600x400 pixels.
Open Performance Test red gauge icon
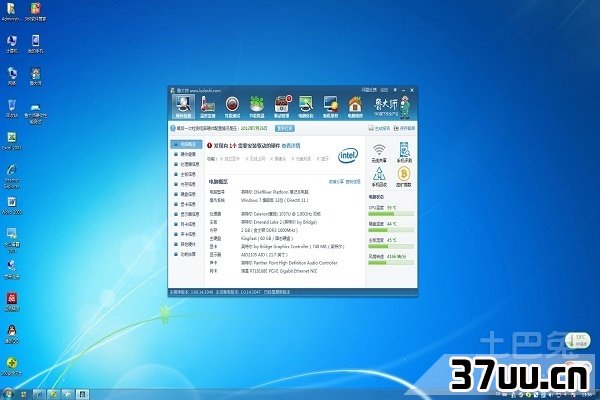pos(232,106)
